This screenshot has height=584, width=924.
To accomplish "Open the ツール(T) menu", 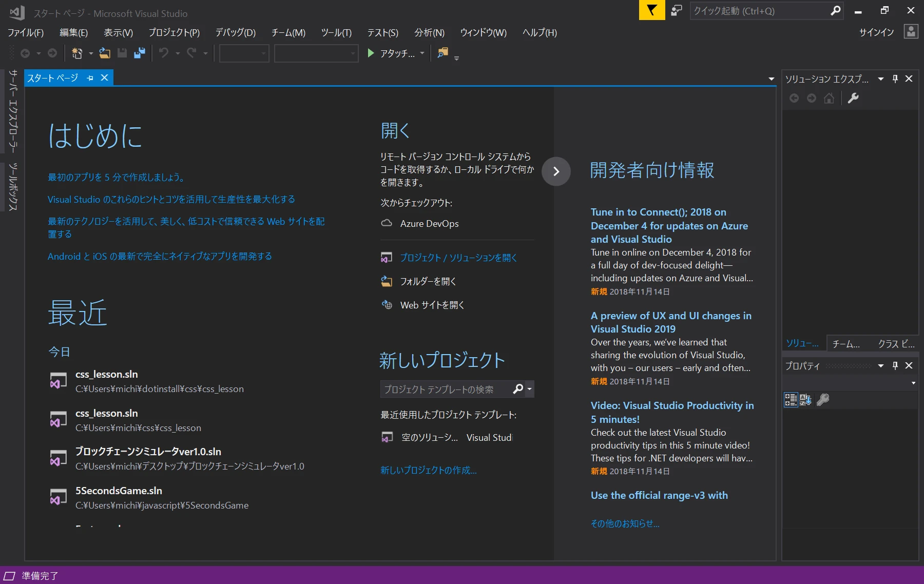I will (x=336, y=32).
